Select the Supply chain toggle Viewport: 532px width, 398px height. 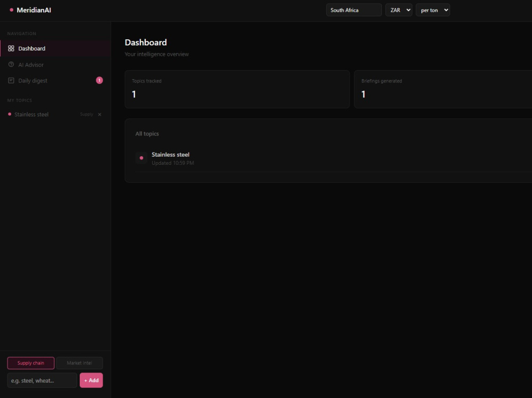31,363
